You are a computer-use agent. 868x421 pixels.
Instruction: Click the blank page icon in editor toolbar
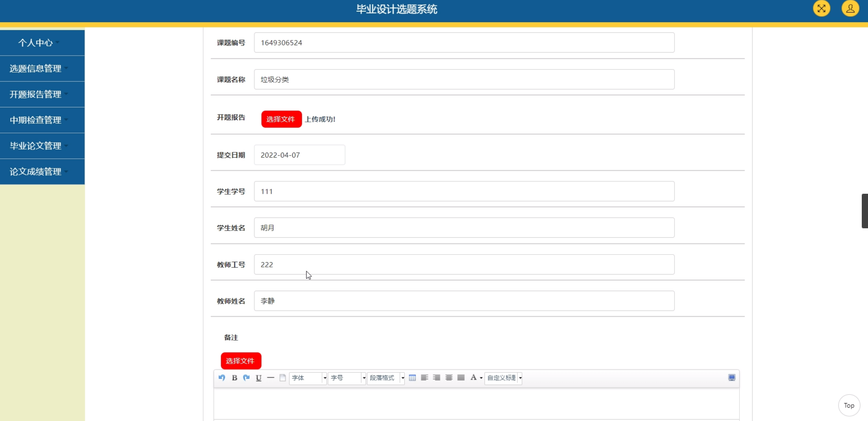(x=283, y=377)
